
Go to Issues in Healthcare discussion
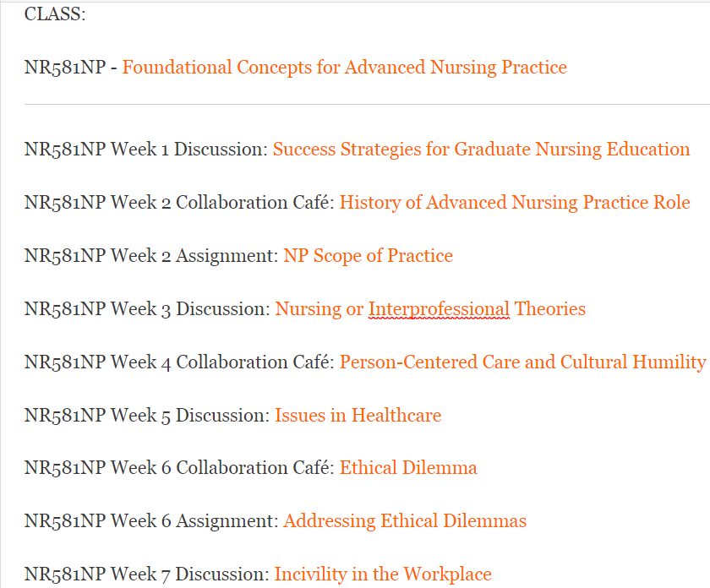coord(358,416)
